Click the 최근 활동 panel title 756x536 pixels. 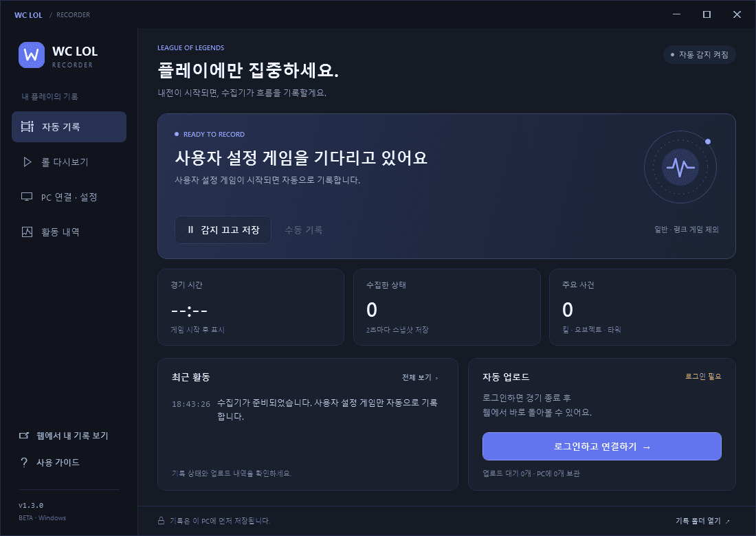191,377
